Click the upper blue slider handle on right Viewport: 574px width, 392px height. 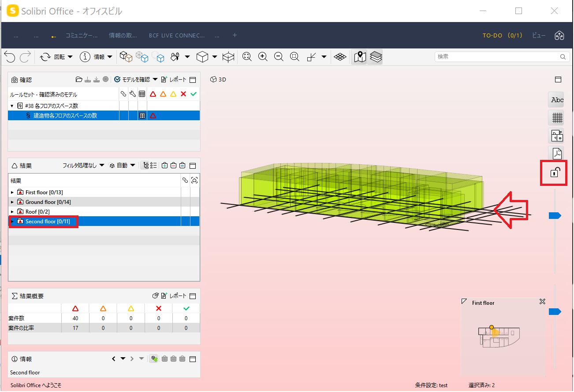555,215
